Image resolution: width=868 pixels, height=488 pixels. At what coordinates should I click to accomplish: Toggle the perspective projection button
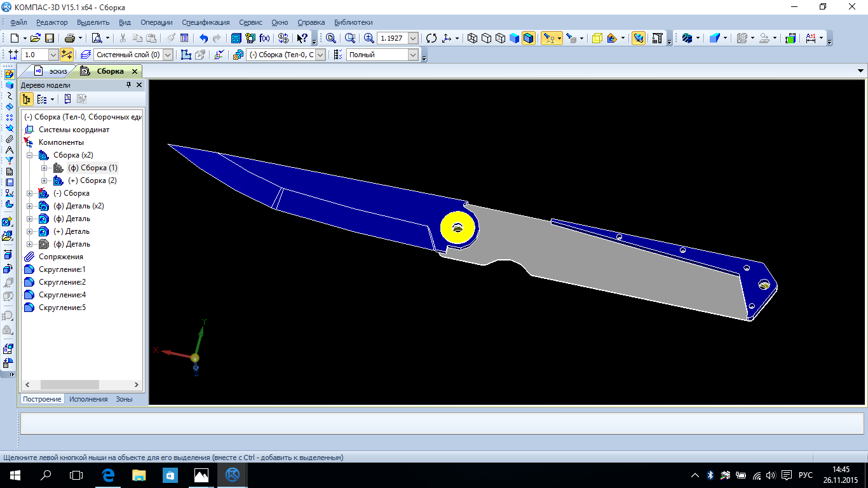[597, 38]
